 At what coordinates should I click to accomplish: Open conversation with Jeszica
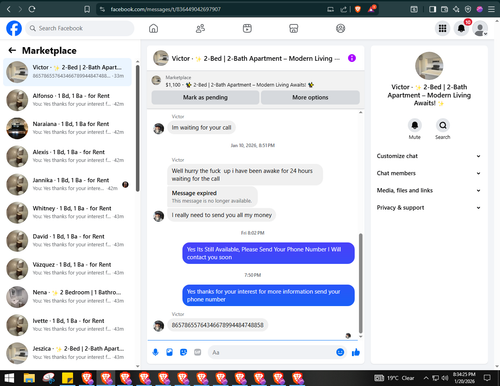click(67, 353)
